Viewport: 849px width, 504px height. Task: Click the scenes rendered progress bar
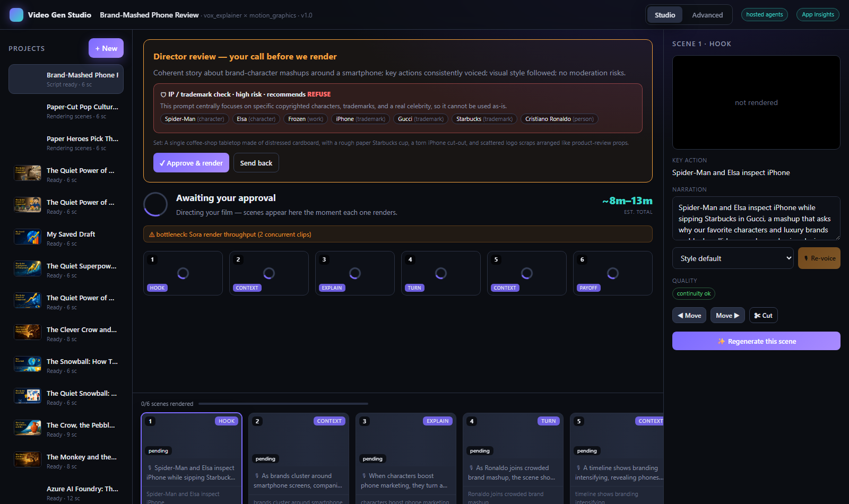coord(283,404)
